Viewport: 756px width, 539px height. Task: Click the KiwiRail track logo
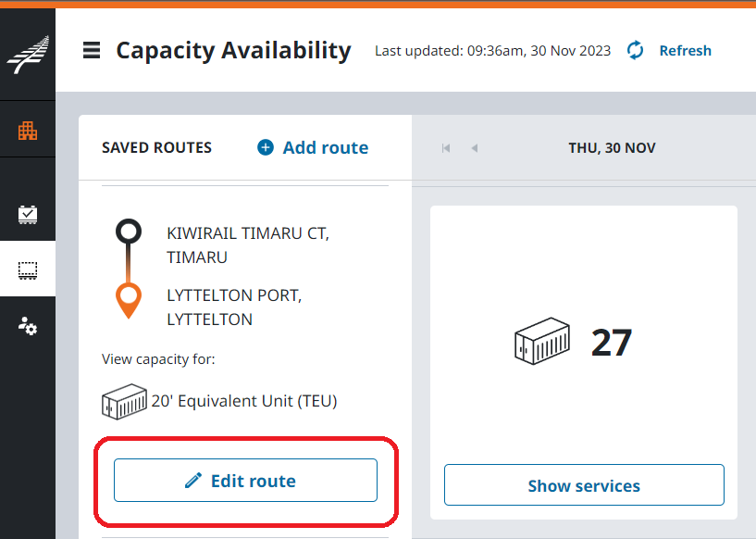point(28,55)
